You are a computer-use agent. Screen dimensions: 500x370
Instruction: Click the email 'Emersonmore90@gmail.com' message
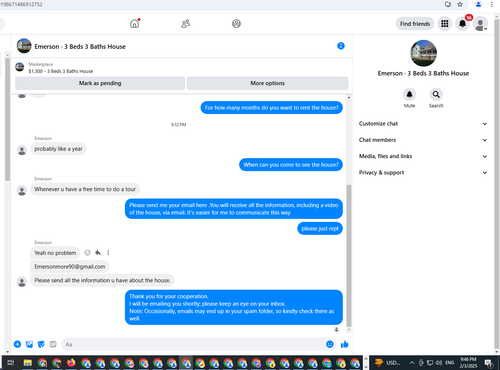70,267
